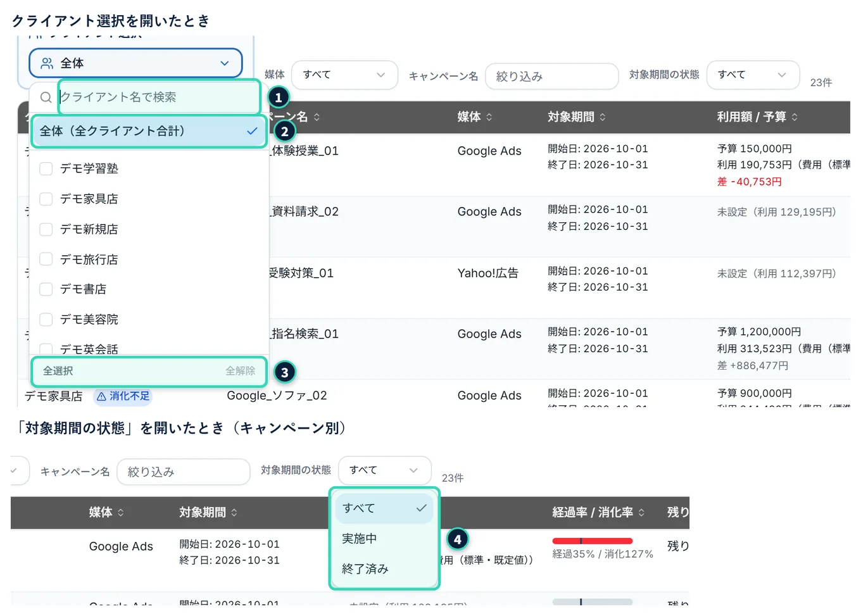The image size is (861, 616).
Task: Click 予算 1,200,000円 budget value
Action: pyautogui.click(x=758, y=332)
